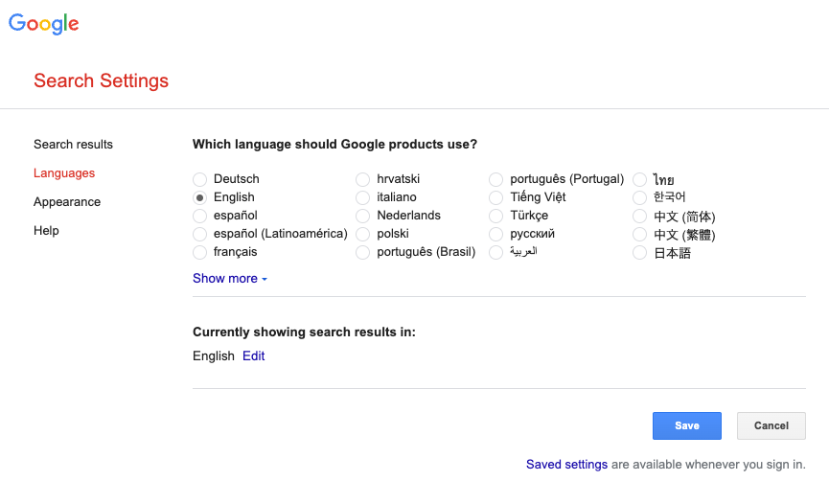This screenshot has height=504, width=829.
Task: Open the Search results section
Action: (x=73, y=145)
